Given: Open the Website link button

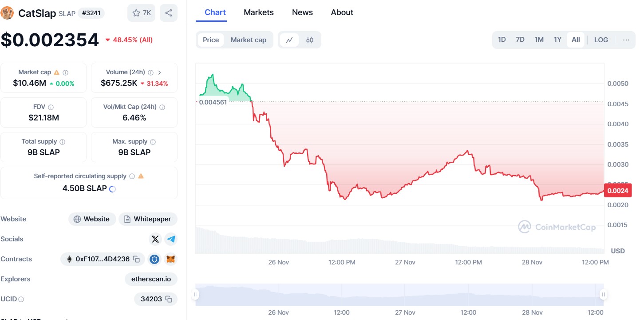Looking at the screenshot, I should point(92,219).
